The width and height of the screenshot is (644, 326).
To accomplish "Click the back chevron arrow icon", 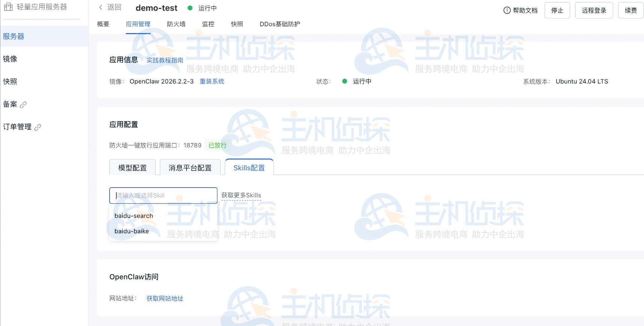I will [101, 7].
